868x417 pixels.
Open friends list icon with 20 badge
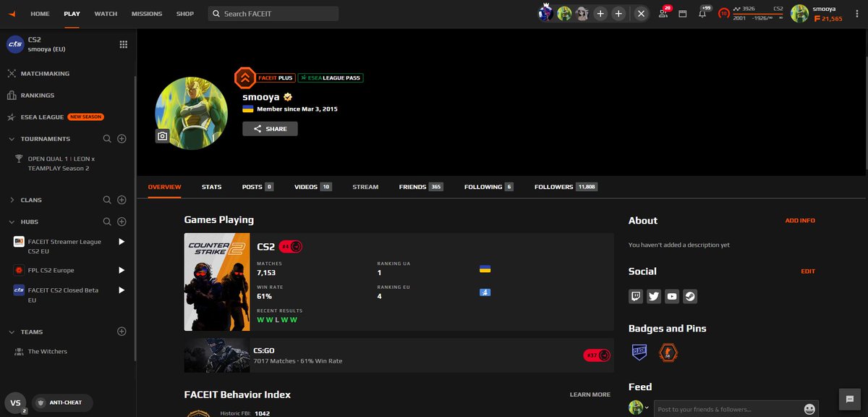click(664, 13)
